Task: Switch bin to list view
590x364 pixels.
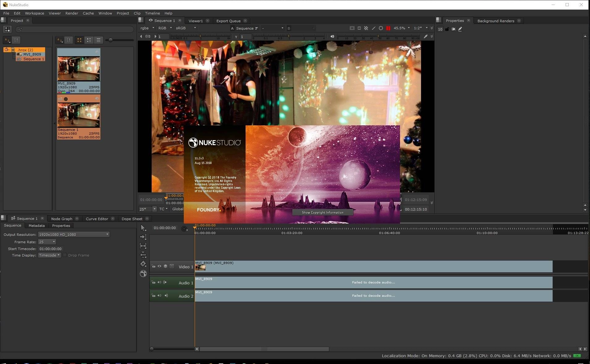Action: coord(99,40)
